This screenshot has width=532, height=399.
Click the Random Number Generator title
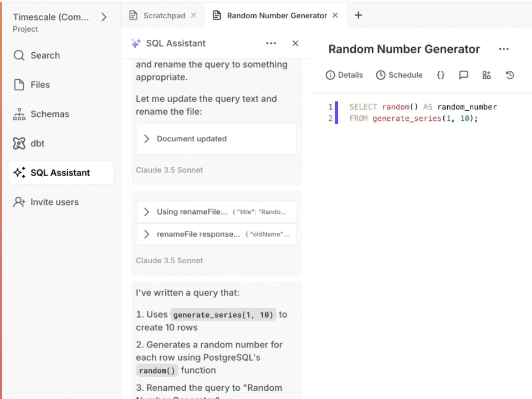point(404,49)
